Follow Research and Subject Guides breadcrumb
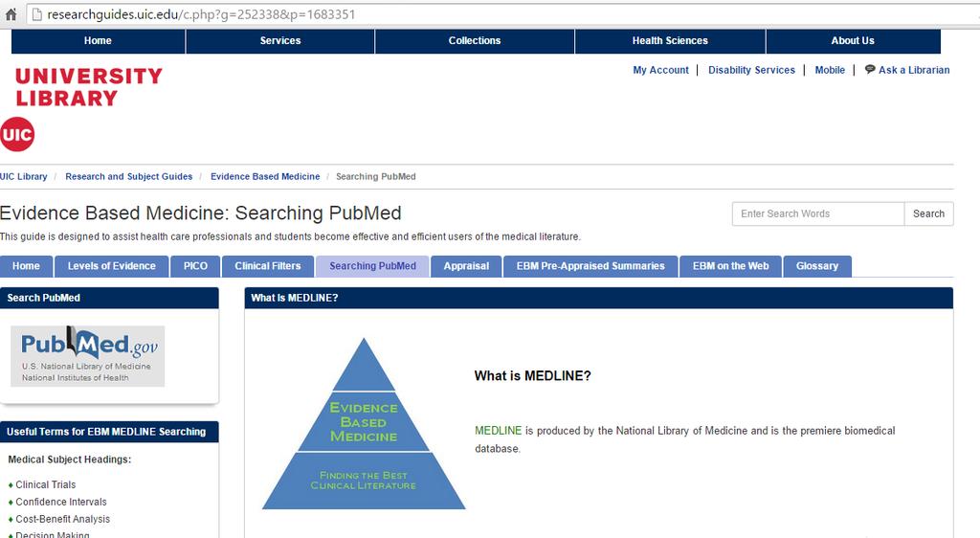The image size is (980, 538). coord(129,177)
